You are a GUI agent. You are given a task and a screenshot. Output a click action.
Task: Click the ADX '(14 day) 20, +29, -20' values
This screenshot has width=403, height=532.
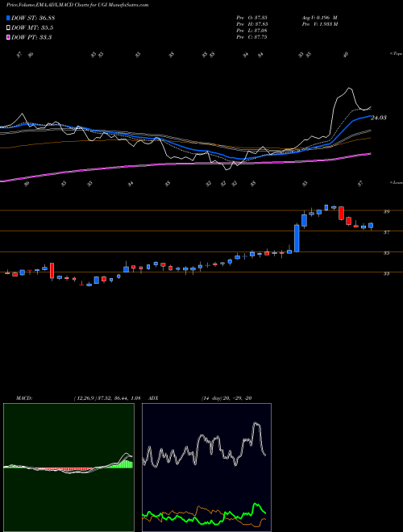[x=226, y=398]
